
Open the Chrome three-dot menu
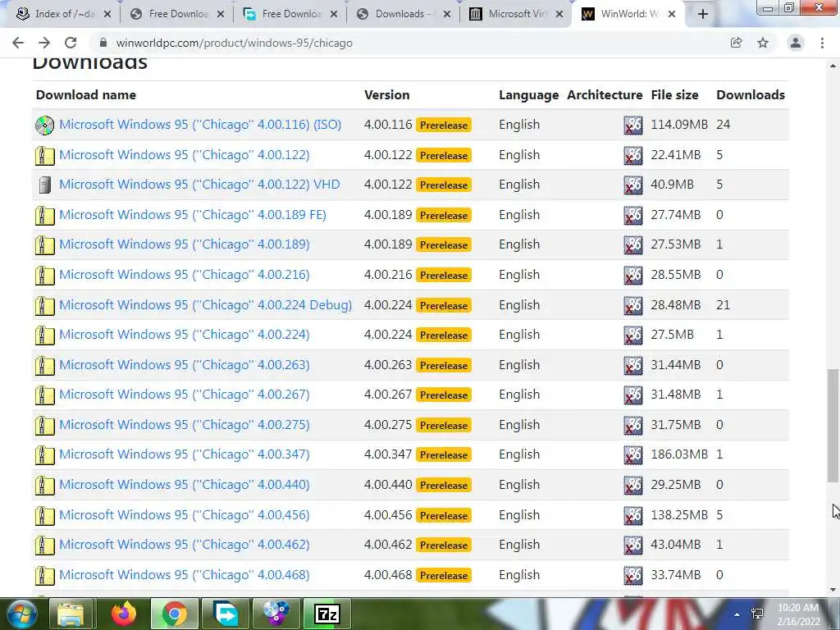point(822,43)
